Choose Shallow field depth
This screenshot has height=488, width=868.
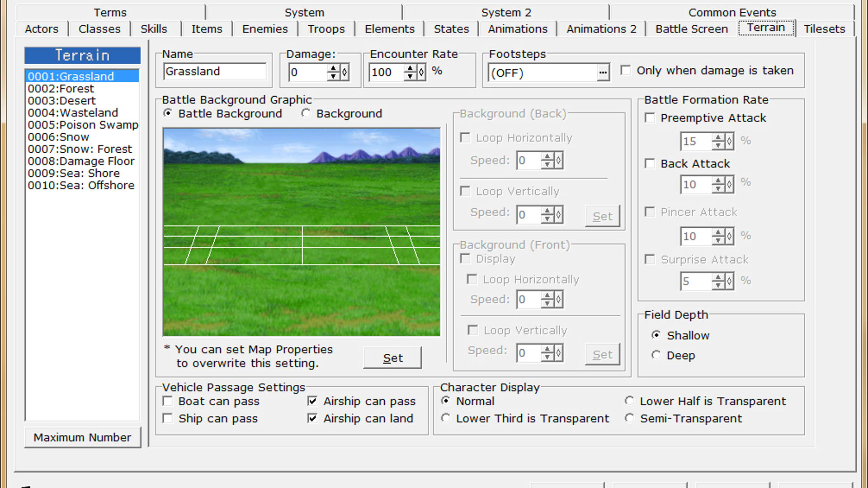(x=656, y=335)
